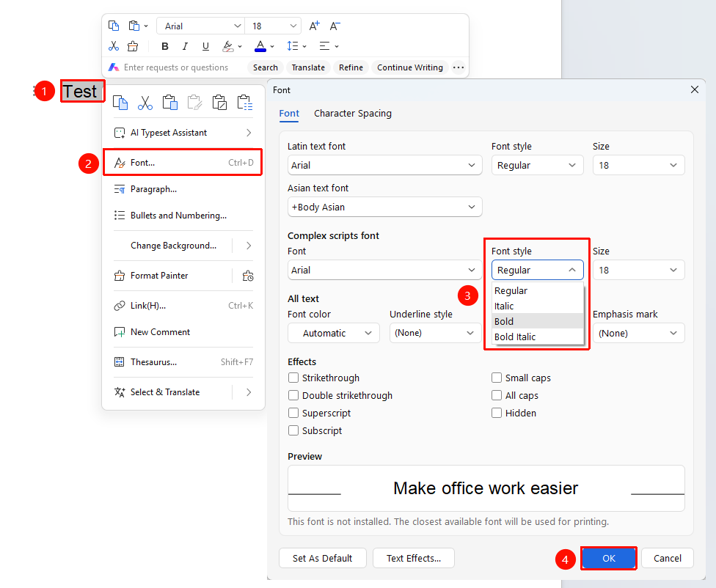Screen dimensions: 716x588
Task: Click the Paste icon in mini toolbar
Action: tap(134, 26)
